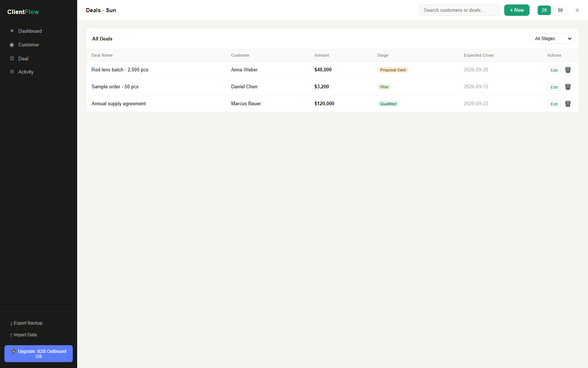Viewport: 588px width, 368px height.
Task: Click the Stage column header
Action: click(x=383, y=55)
